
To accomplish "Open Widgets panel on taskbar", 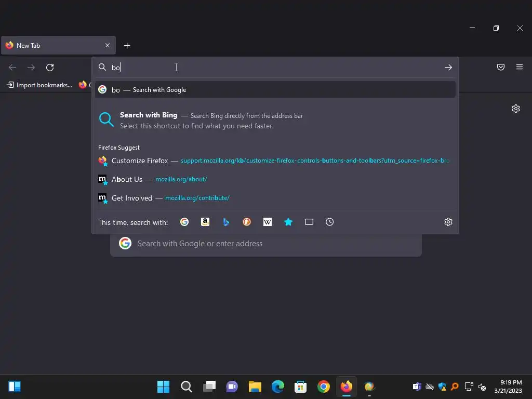I will (x=15, y=387).
